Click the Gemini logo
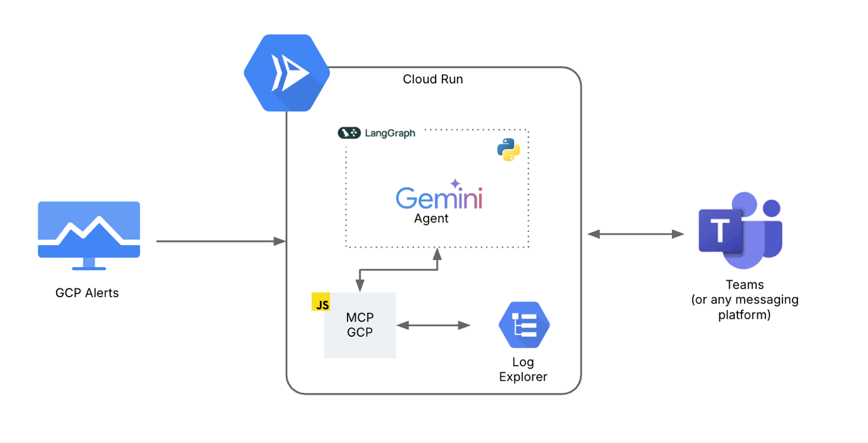868x443 pixels. coord(439,194)
